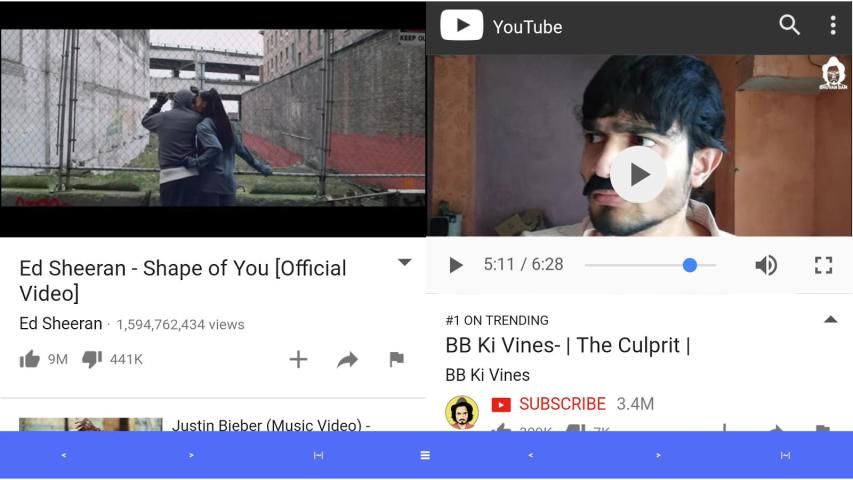
Task: Toggle play on the small player control
Action: (x=455, y=265)
